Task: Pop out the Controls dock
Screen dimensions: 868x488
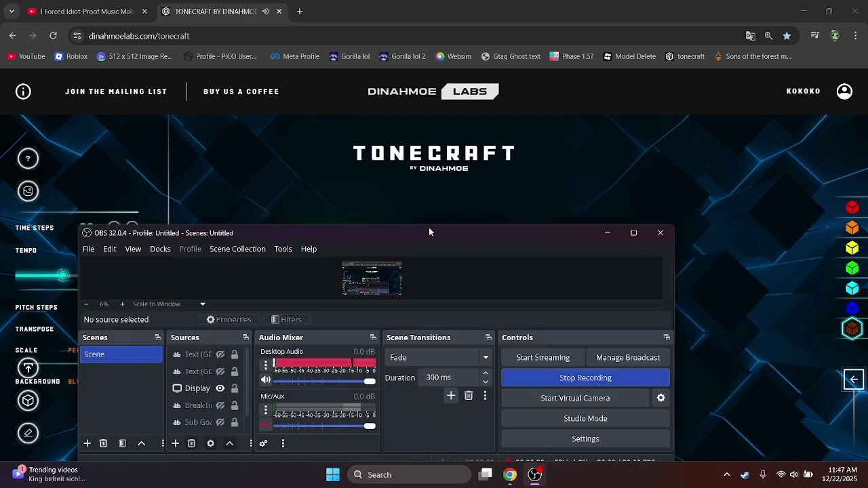Action: pos(667,338)
